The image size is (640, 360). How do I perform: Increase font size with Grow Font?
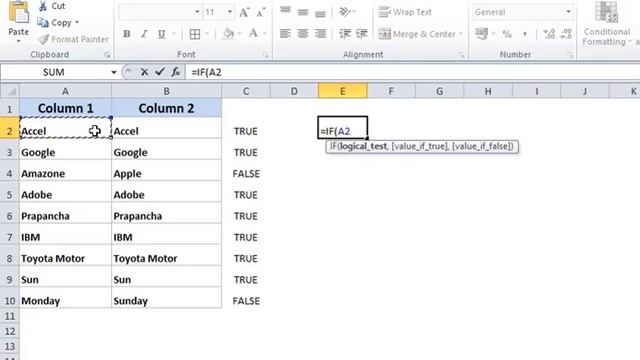pos(244,12)
